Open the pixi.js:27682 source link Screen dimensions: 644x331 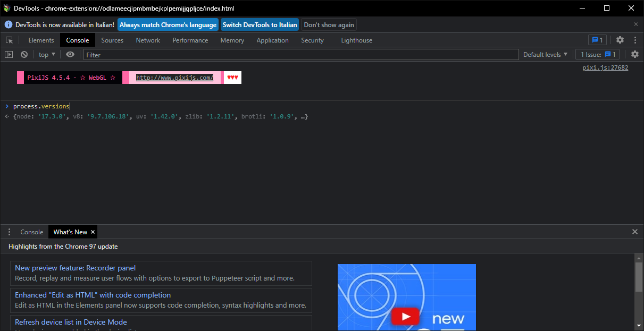pos(605,67)
